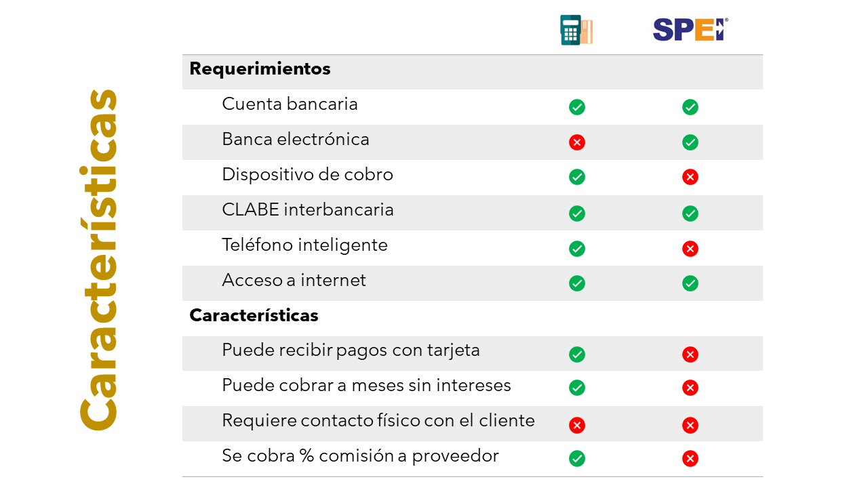Click the card payment terminal icon
This screenshot has height=488, width=868.
point(576,30)
